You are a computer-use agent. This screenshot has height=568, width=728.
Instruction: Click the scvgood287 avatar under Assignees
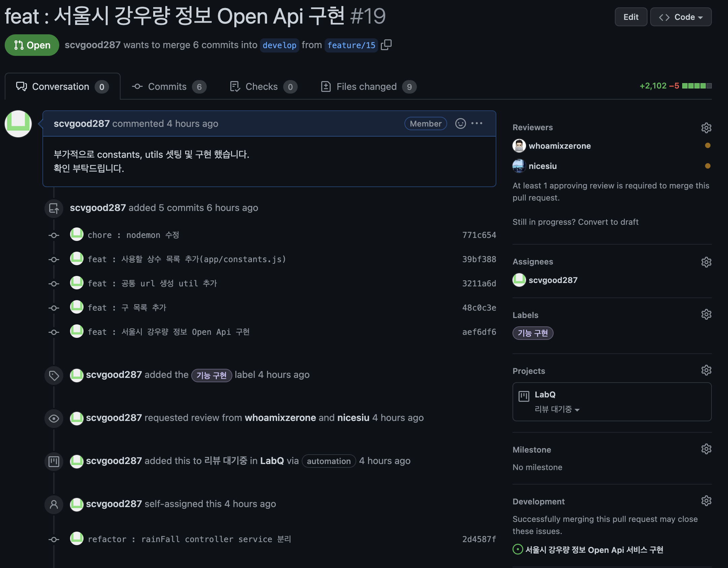click(519, 280)
